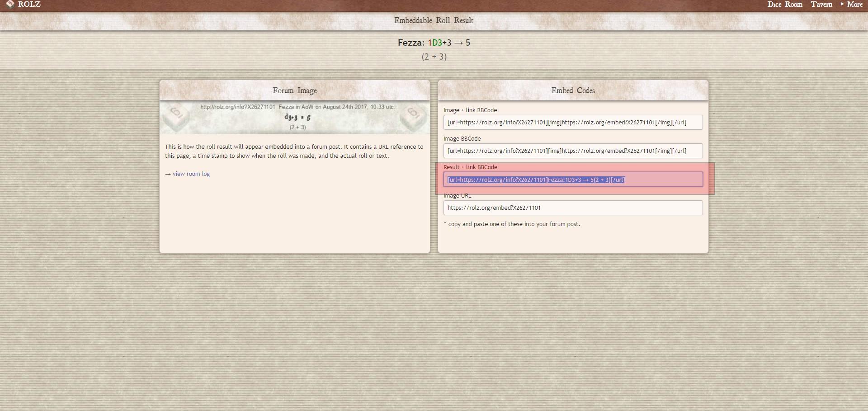
Task: Click the left dice icon in forum image
Action: (175, 117)
